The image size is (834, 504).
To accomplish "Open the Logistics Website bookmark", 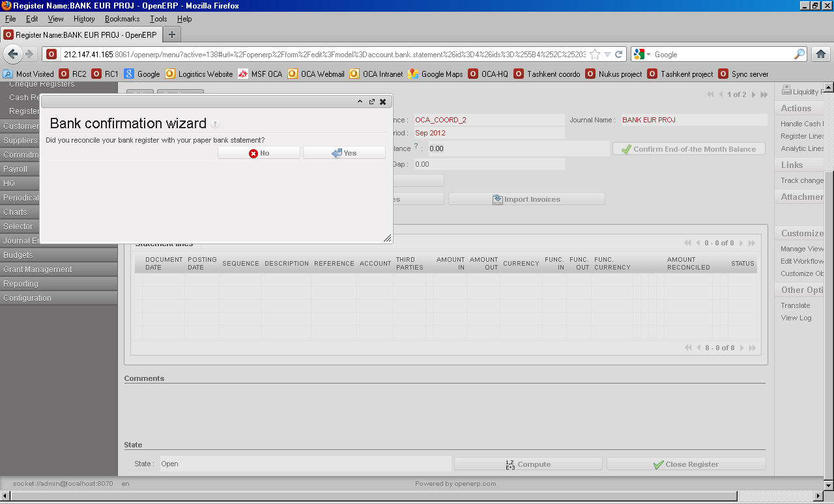I will 199,74.
